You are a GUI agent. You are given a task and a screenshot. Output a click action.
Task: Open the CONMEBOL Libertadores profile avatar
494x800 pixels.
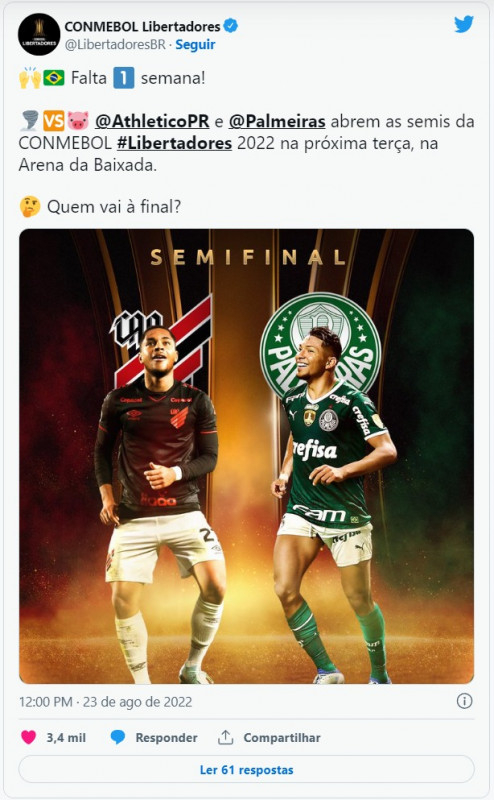(39, 34)
